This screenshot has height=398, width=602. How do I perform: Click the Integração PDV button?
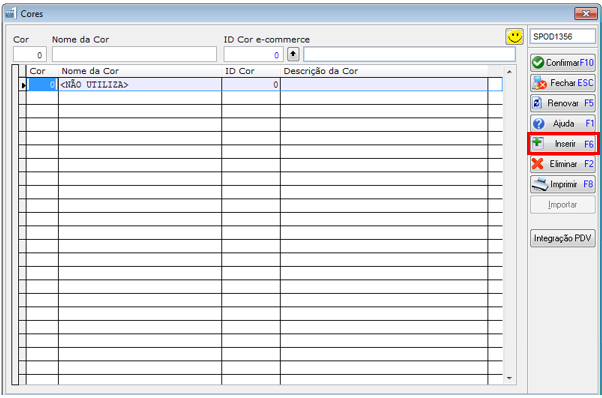tap(562, 238)
